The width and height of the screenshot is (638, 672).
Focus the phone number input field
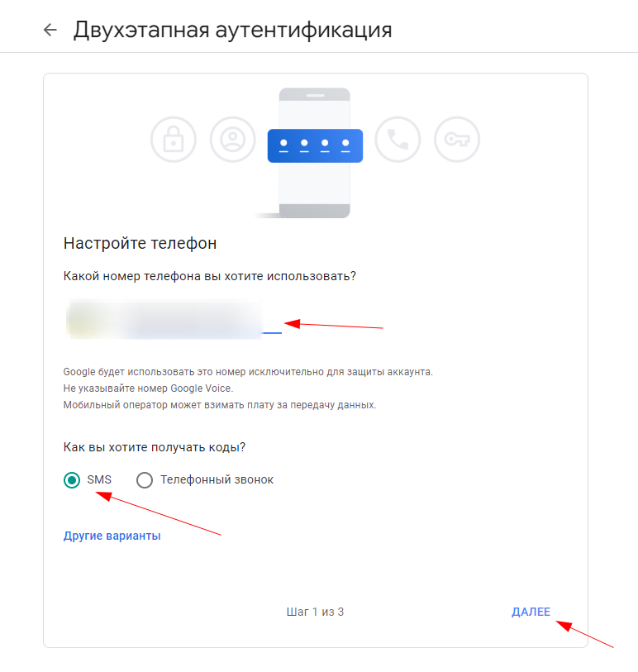tap(173, 319)
